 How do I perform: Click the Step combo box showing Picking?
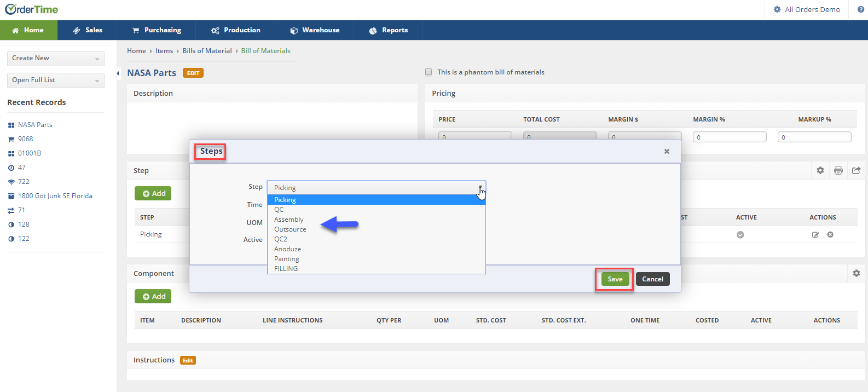point(376,187)
